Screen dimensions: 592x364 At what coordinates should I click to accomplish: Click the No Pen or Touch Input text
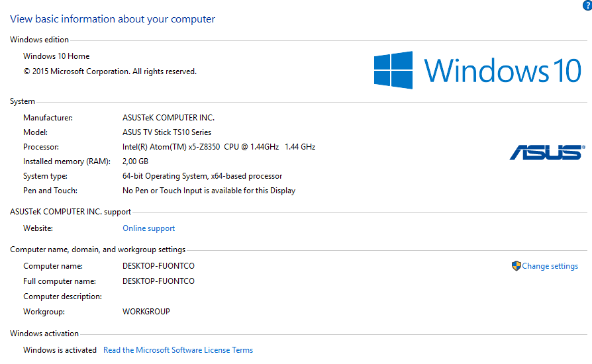click(x=209, y=191)
